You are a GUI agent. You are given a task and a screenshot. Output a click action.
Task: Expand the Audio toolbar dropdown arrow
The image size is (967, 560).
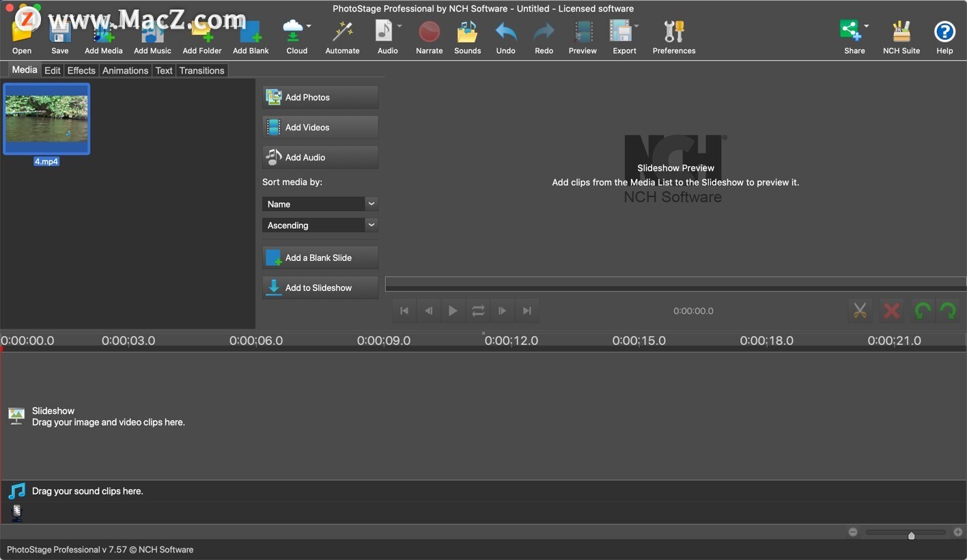(400, 27)
